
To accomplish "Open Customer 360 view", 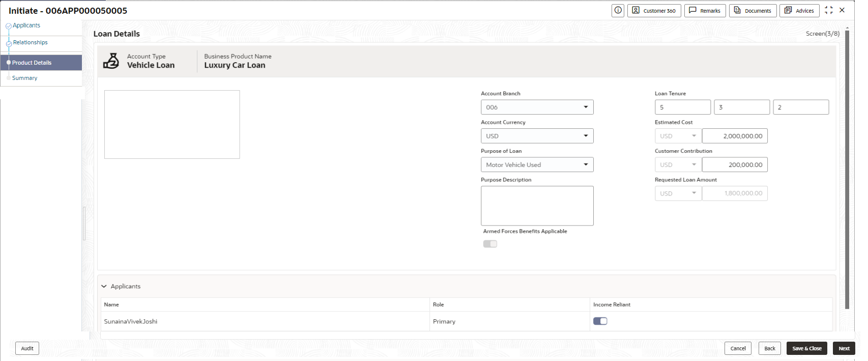I will [x=654, y=10].
